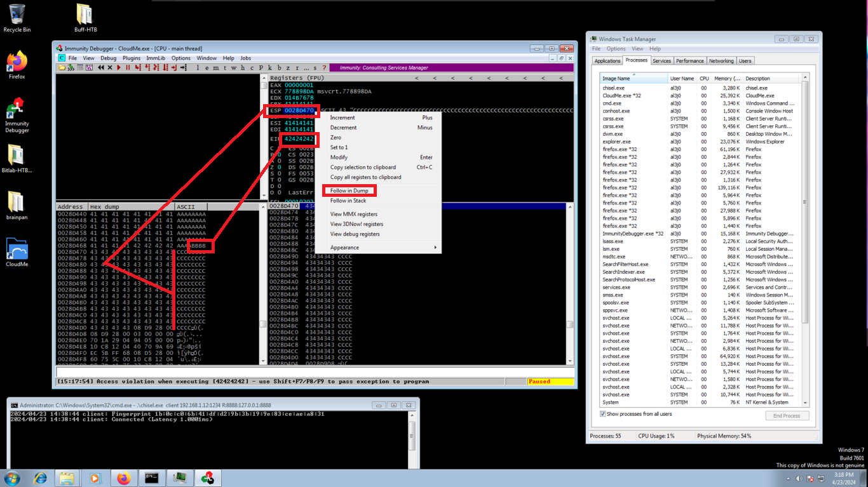
Task: Click the Open file icon in Immunity toolbar
Action: tap(62, 67)
